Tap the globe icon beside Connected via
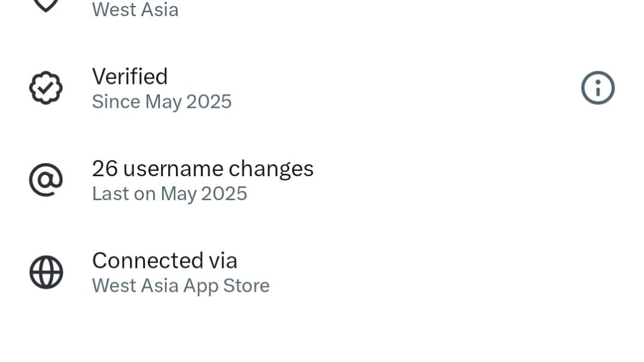Image resolution: width=644 pixels, height=362 pixels. coord(46,272)
